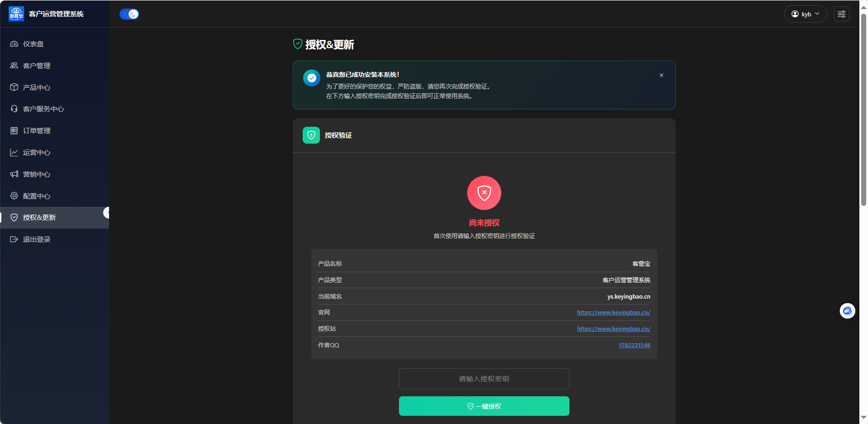868x424 pixels.
Task: Click the 客户管理 people icon
Action: 14,65
